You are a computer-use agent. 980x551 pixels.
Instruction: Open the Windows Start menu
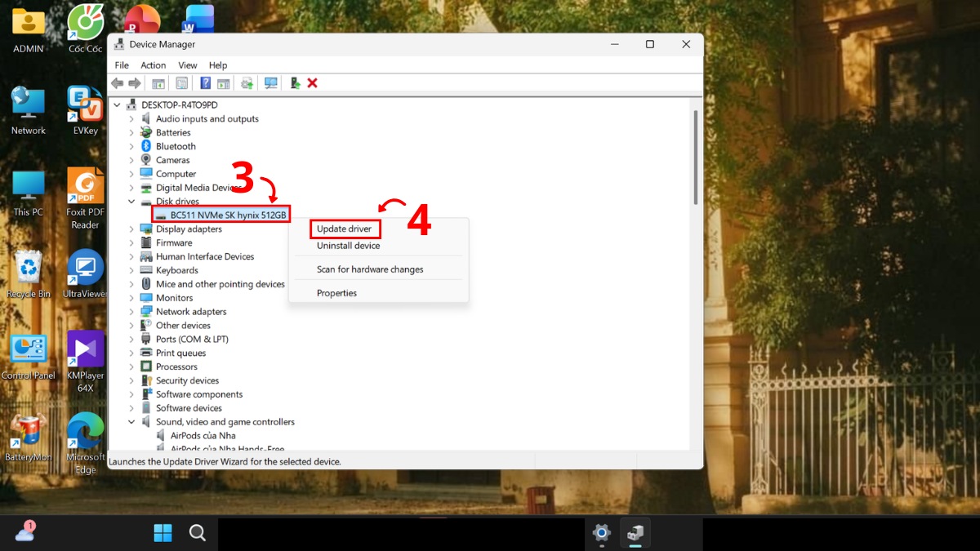(163, 534)
